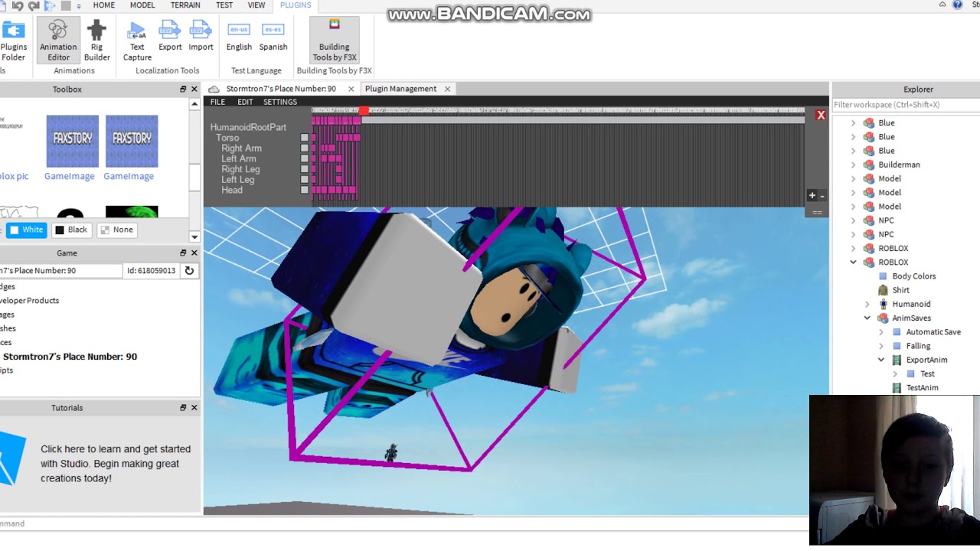The height and width of the screenshot is (551, 980).
Task: Close the Tutorials panel
Action: (x=194, y=408)
